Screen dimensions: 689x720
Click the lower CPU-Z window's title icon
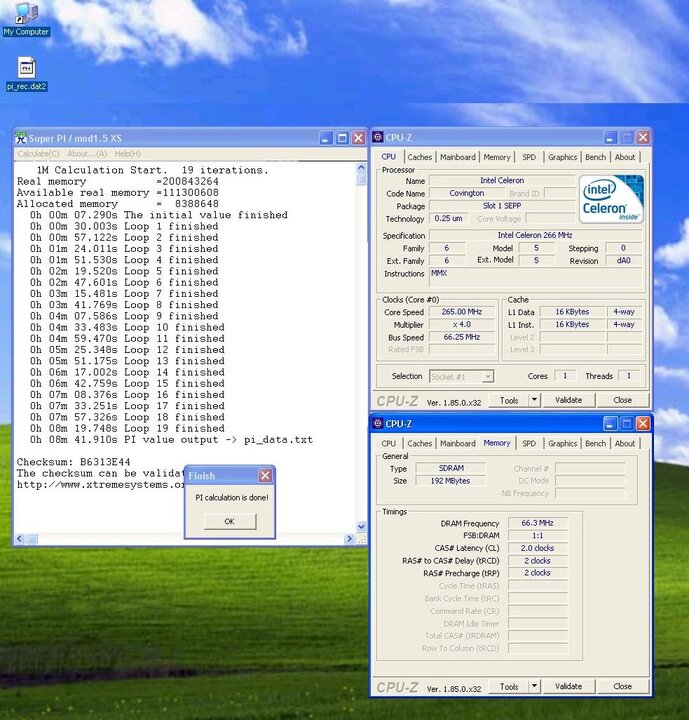(378, 423)
